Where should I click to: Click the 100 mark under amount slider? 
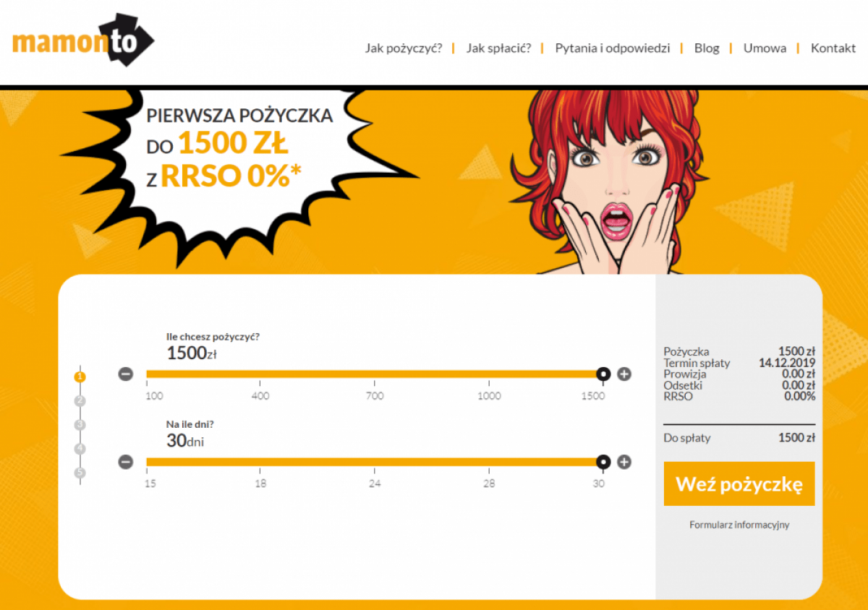click(154, 395)
